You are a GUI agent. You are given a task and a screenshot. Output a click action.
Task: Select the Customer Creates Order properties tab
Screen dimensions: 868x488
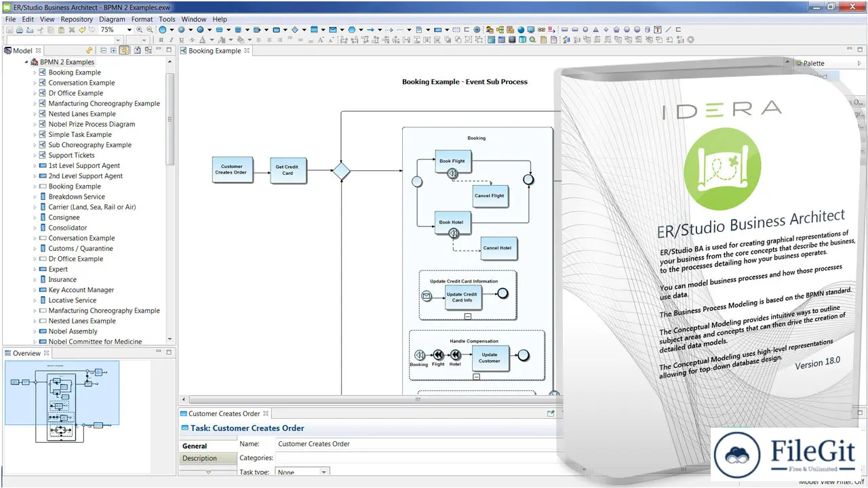224,413
